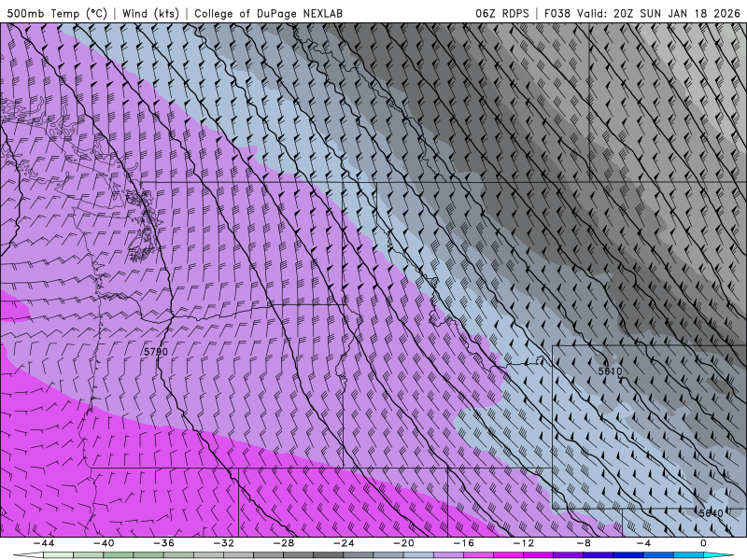
Task: Click the -4 colorbar tick label
Action: (x=643, y=543)
